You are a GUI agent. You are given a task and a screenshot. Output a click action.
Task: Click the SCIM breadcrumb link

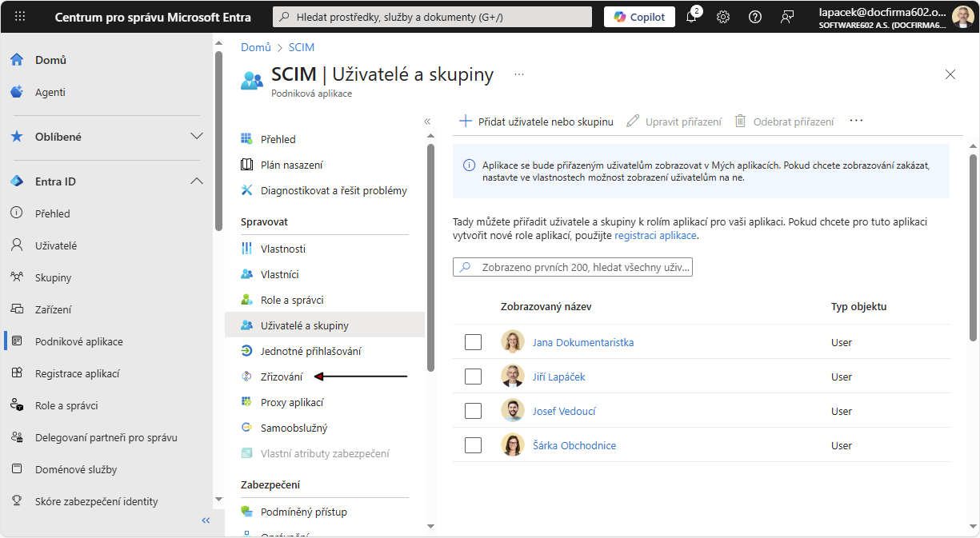click(302, 47)
